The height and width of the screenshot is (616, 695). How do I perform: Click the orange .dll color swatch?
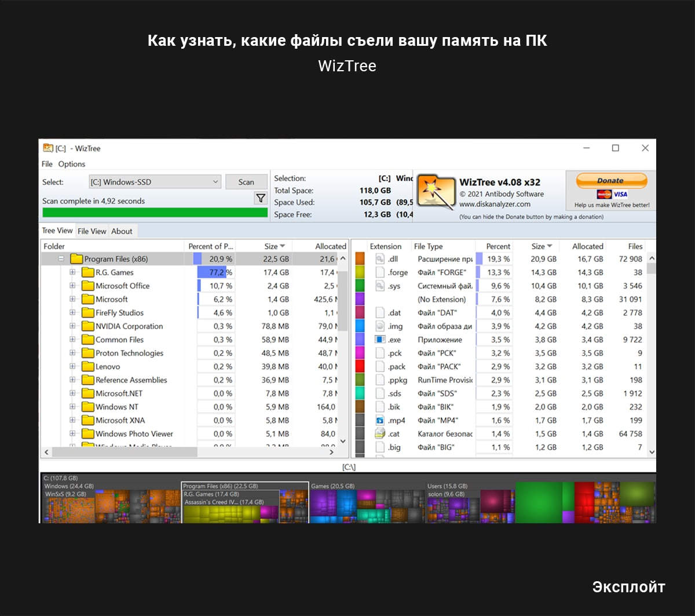(360, 259)
